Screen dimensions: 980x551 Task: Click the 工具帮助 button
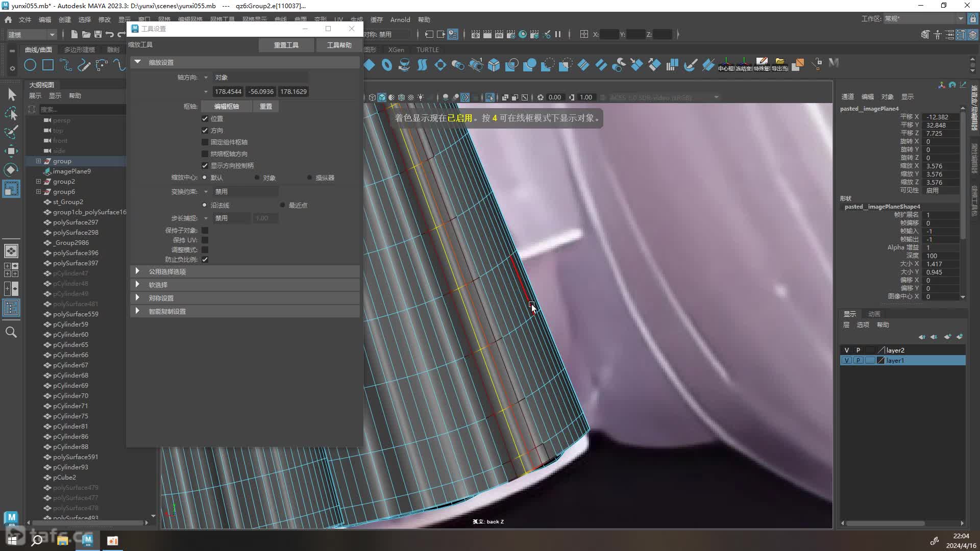click(x=339, y=45)
